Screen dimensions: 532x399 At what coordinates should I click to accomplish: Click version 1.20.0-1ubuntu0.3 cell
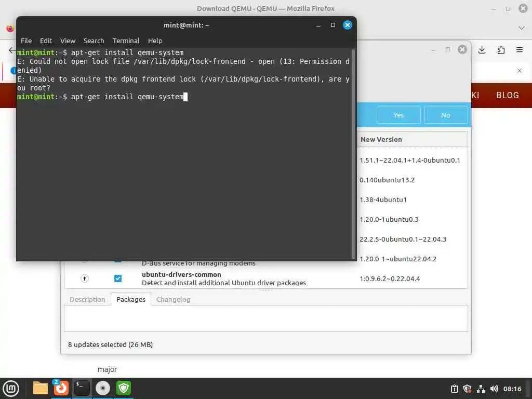point(389,220)
